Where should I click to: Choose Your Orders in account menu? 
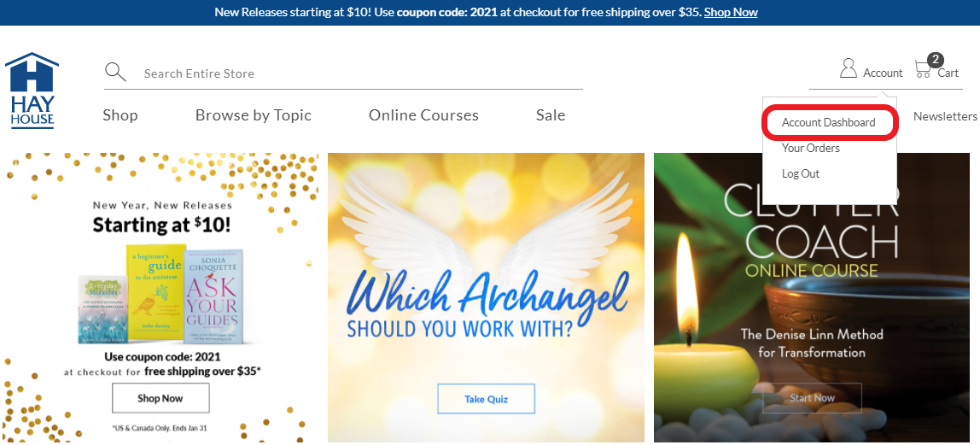point(811,148)
